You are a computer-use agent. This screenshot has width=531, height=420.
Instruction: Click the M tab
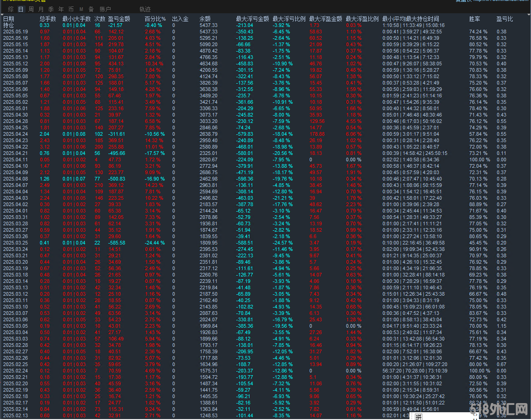point(81,9)
